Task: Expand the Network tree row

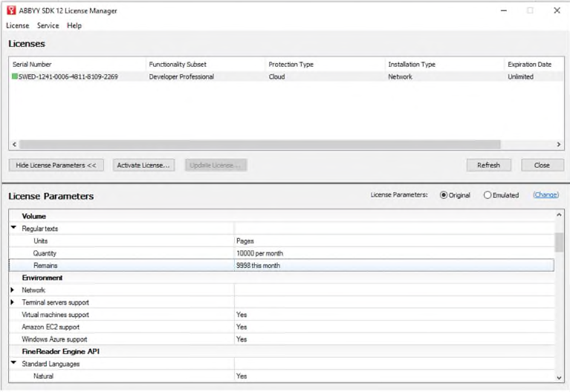Action: [x=13, y=290]
